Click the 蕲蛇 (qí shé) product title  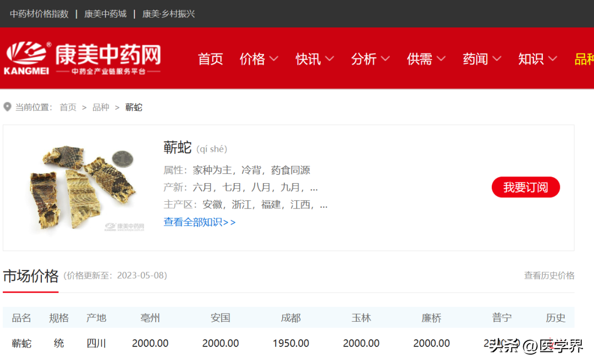(x=195, y=148)
